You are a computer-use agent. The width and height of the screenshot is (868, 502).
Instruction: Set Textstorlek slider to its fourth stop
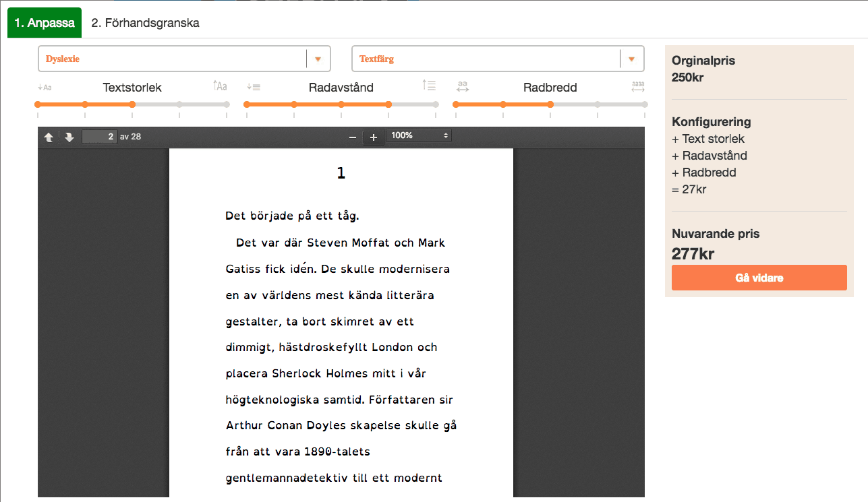179,104
